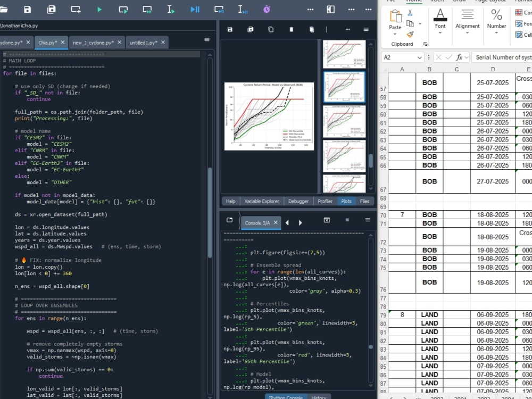Copy plot to clipboard icon
Viewport: 532px width, 399px height.
(x=271, y=29)
